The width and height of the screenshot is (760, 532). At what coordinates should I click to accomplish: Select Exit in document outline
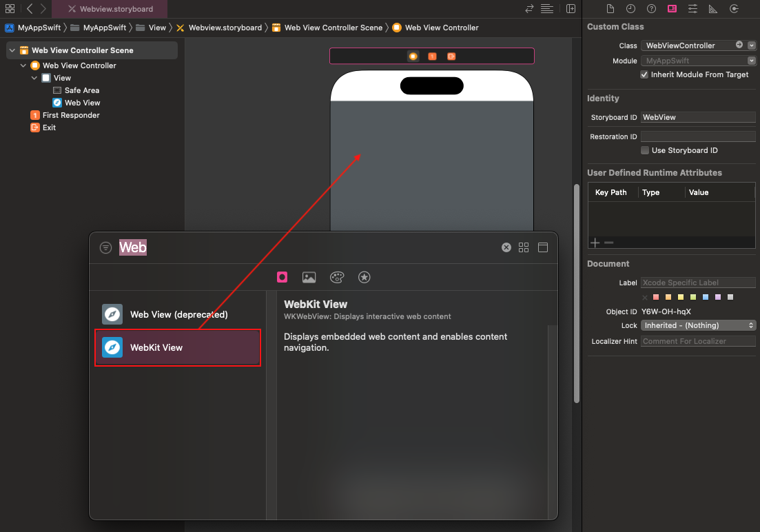(49, 127)
